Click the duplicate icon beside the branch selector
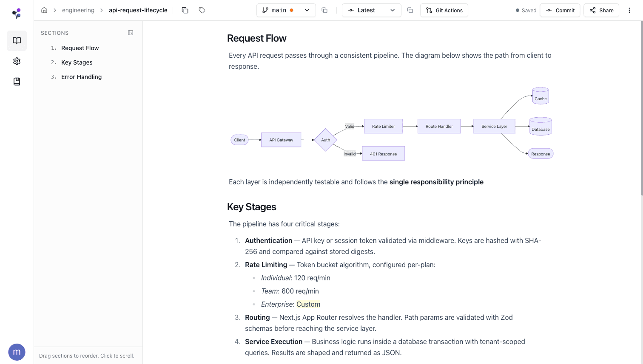Screen dimensions: 643x364 [x=324, y=10]
